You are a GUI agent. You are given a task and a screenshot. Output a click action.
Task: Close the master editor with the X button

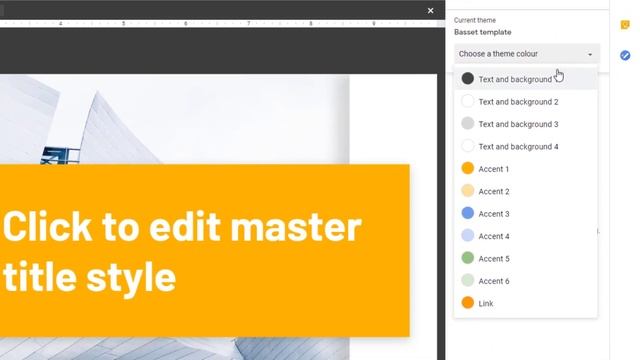430,11
